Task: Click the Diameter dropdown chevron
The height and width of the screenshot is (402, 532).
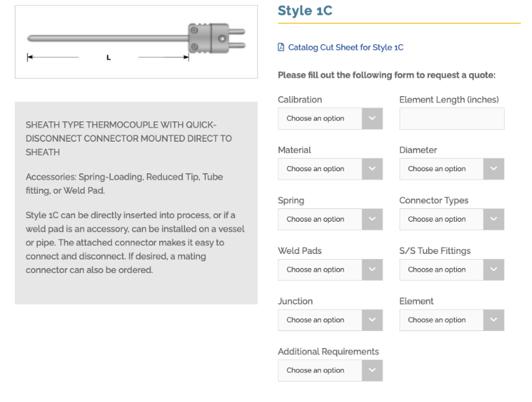Action: click(493, 169)
